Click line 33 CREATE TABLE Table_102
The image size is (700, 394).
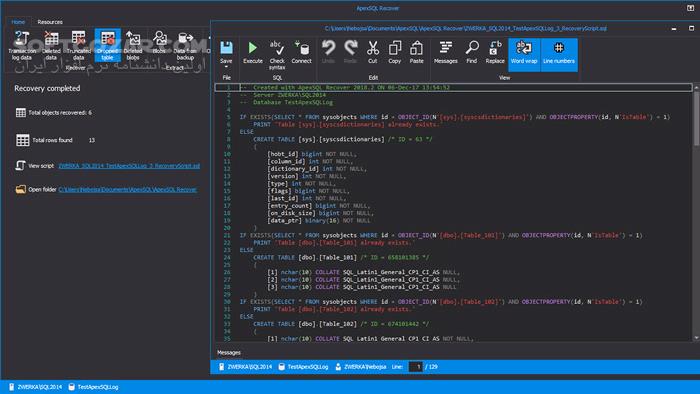pyautogui.click(x=341, y=324)
